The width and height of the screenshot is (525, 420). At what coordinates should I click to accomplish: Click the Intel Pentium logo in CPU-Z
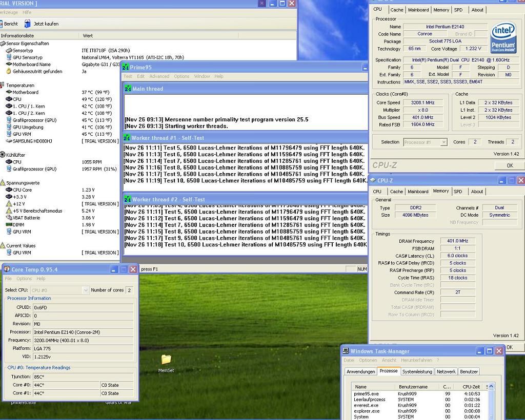pyautogui.click(x=503, y=37)
